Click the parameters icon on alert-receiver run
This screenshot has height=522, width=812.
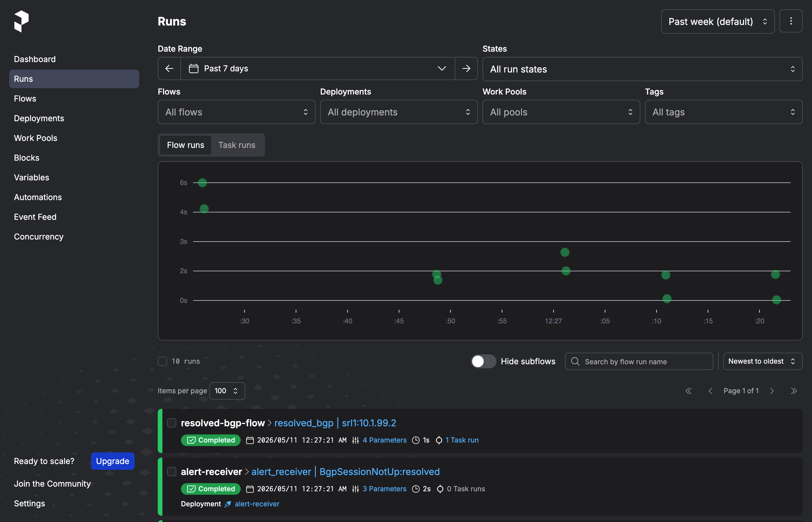tap(355, 489)
